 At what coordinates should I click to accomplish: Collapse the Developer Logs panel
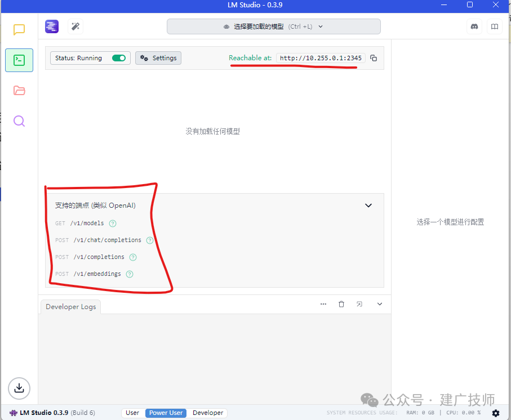380,304
